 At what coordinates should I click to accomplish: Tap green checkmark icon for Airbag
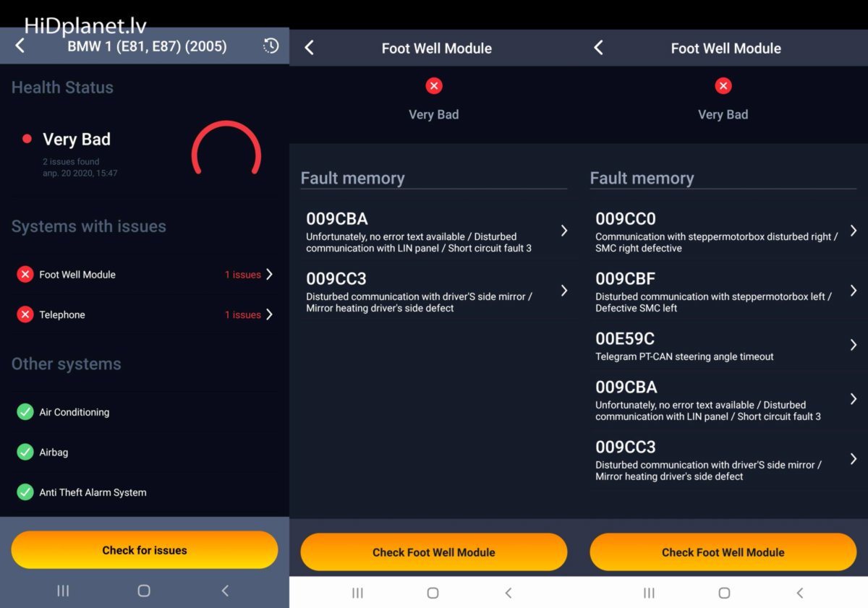25,452
